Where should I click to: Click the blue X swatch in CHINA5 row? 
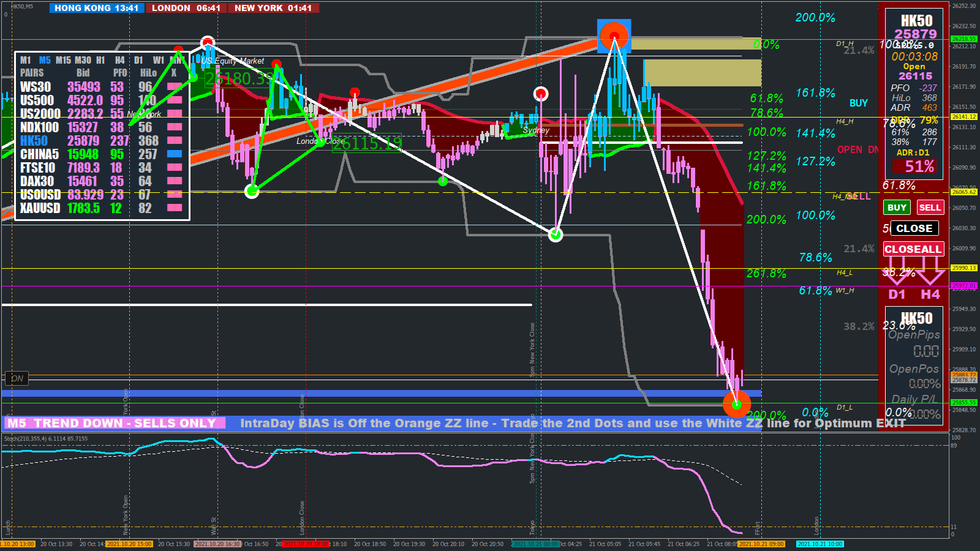coord(175,154)
